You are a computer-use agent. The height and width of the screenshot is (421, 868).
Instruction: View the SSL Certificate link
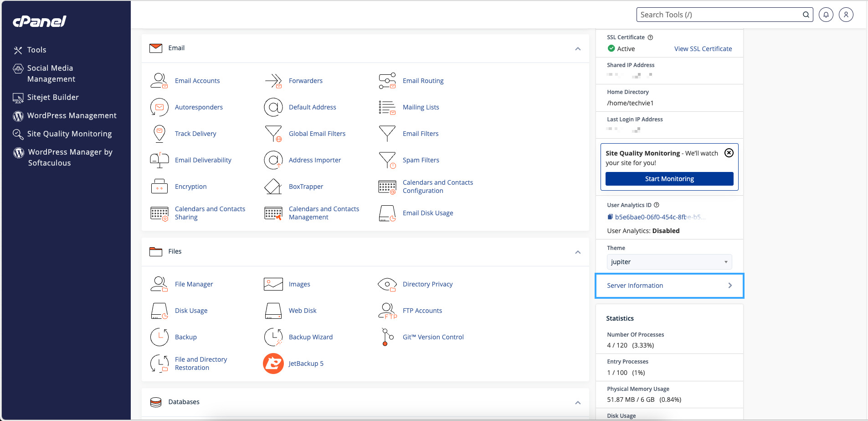pyautogui.click(x=703, y=48)
